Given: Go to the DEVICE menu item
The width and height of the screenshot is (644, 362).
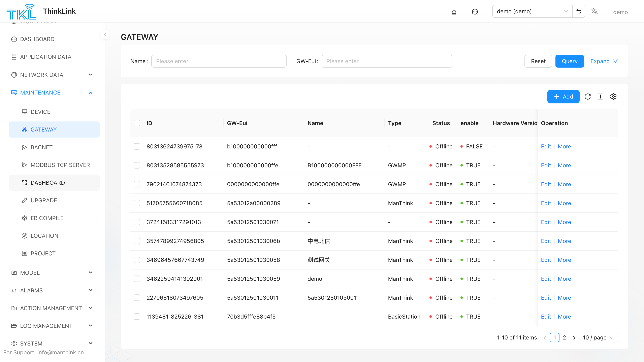Looking at the screenshot, I should [54, 112].
